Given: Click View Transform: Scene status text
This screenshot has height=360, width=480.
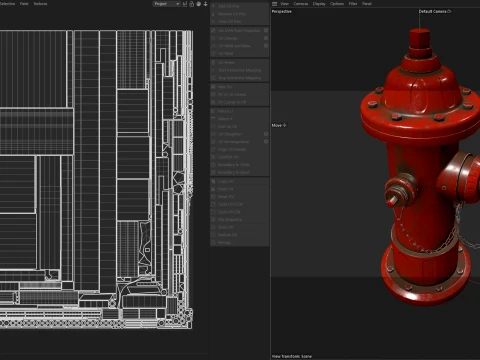Looking at the screenshot, I should (x=292, y=356).
